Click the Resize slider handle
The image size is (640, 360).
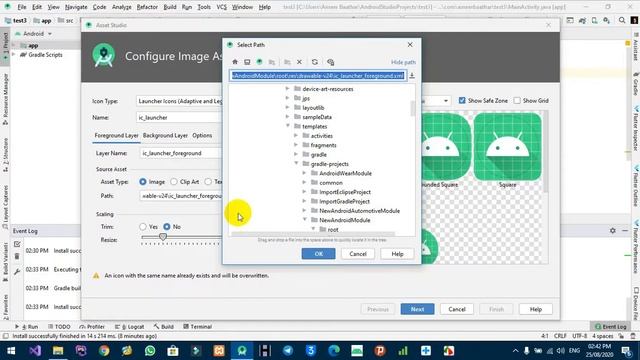tap(163, 237)
